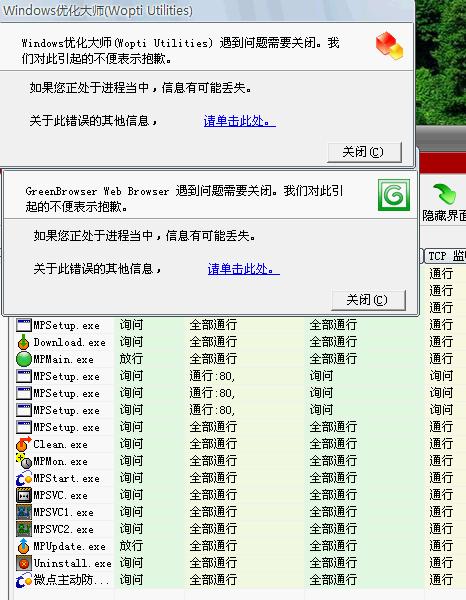Click the Uninstall.exe red X icon

(x=23, y=563)
